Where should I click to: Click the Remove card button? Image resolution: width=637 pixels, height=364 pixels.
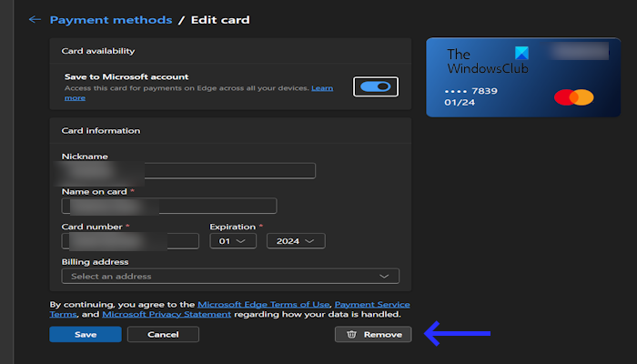[x=373, y=334]
